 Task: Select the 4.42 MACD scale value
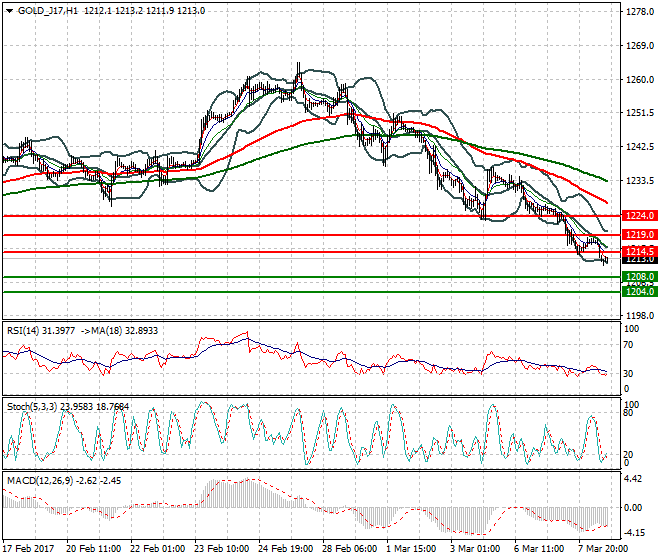coord(633,479)
